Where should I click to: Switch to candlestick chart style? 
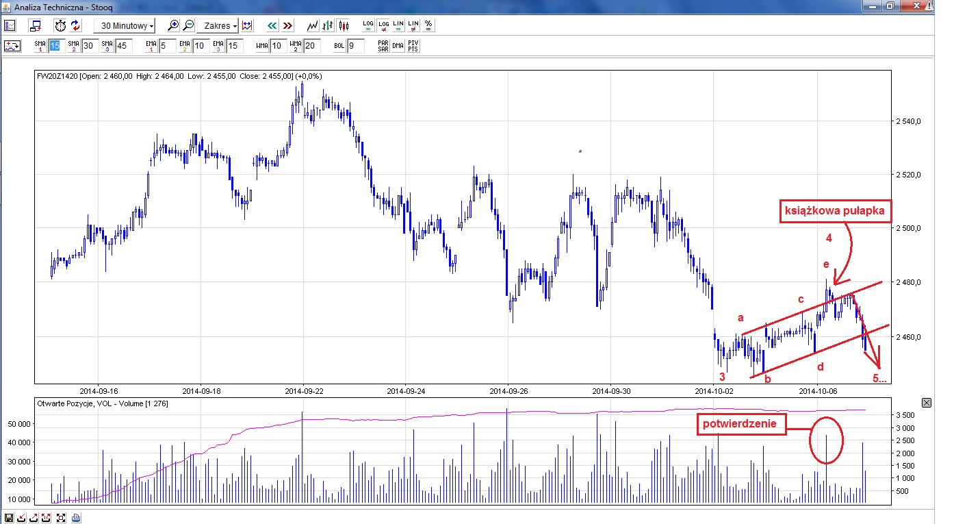point(344,25)
